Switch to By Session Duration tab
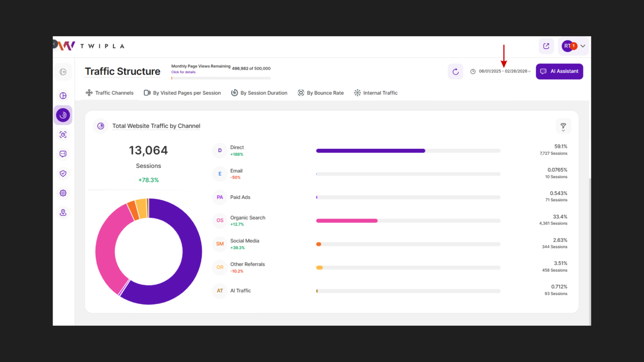This screenshot has height=362, width=644. pos(259,93)
